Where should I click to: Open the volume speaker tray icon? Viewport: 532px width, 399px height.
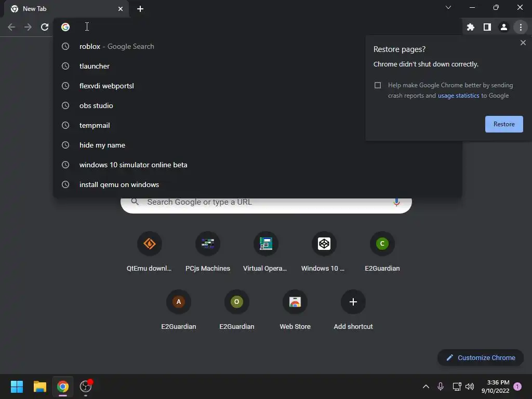point(470,387)
